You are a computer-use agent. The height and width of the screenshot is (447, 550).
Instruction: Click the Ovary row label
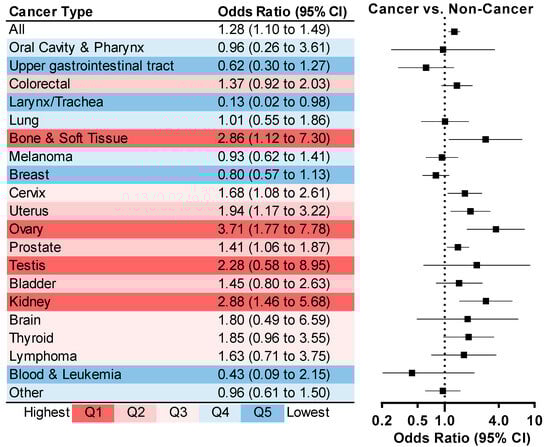(x=26, y=229)
